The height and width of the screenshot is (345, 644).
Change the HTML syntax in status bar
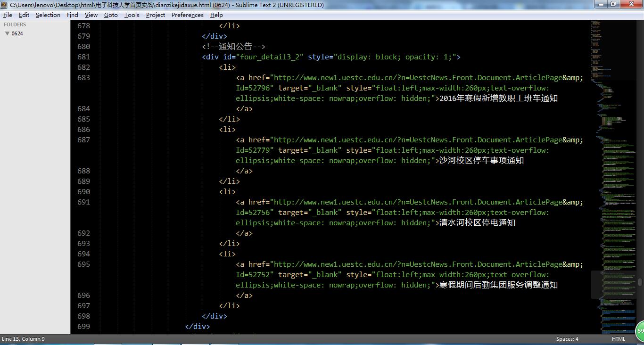click(x=619, y=339)
